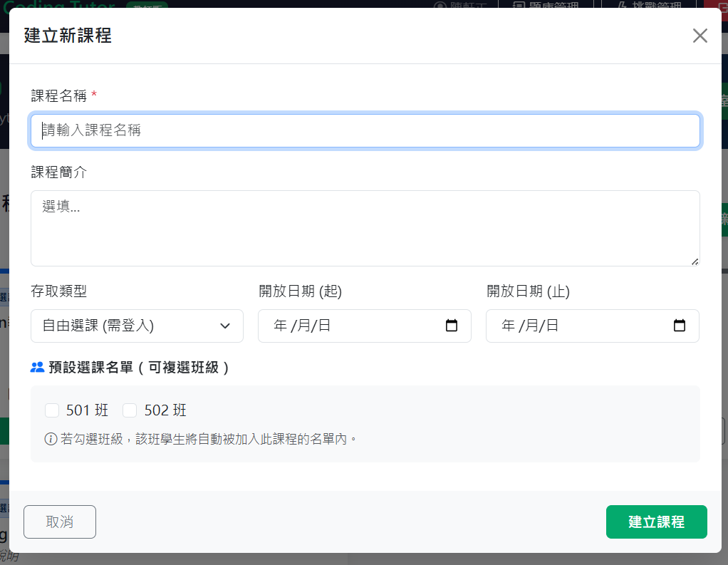Click the info icon before 若勾選班級 hint
Viewport: 728px width, 565px height.
51,439
